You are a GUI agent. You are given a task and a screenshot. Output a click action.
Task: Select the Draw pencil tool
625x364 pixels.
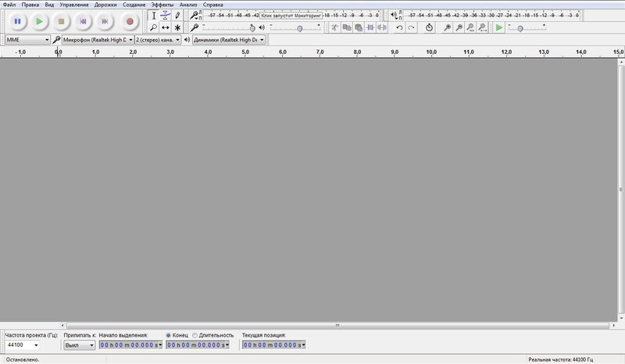point(177,15)
